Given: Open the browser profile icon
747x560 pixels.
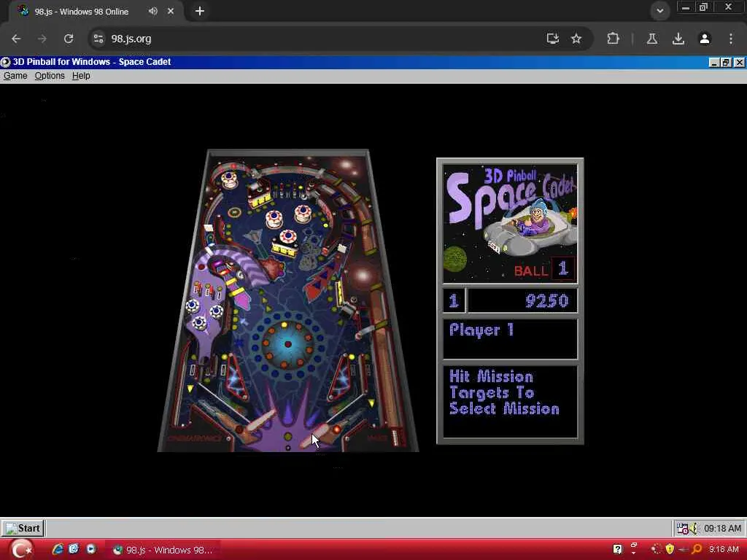Looking at the screenshot, I should pos(705,39).
